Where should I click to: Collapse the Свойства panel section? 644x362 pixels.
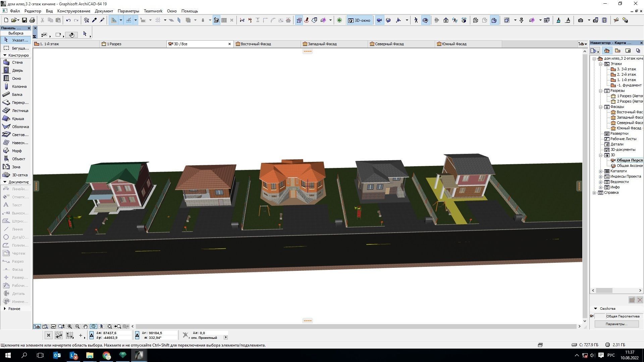(x=596, y=309)
